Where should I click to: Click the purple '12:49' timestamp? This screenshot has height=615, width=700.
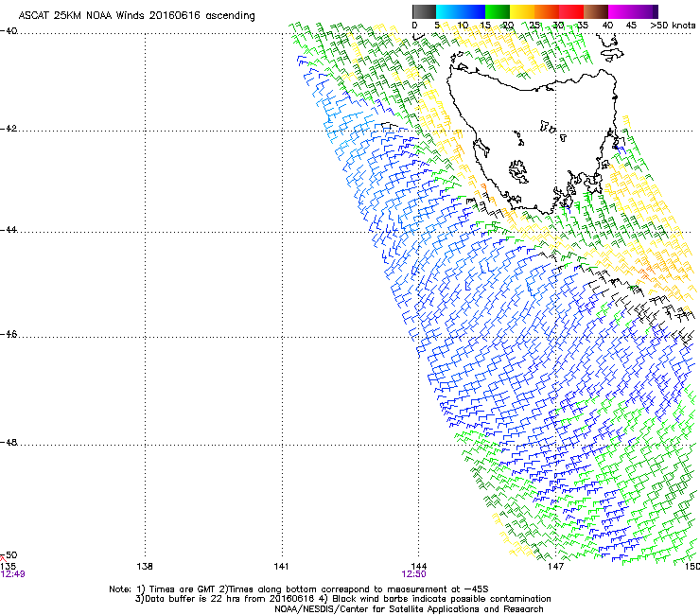coord(12,574)
